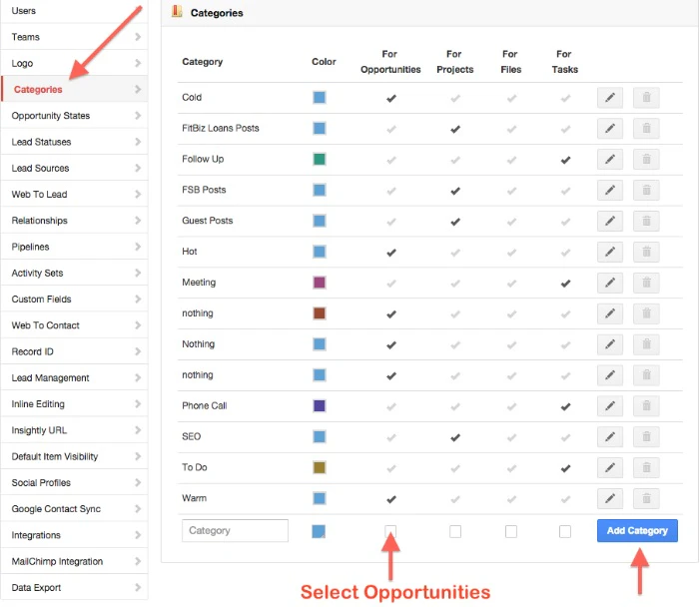Edit the Warm category
700x607 pixels.
[610, 498]
